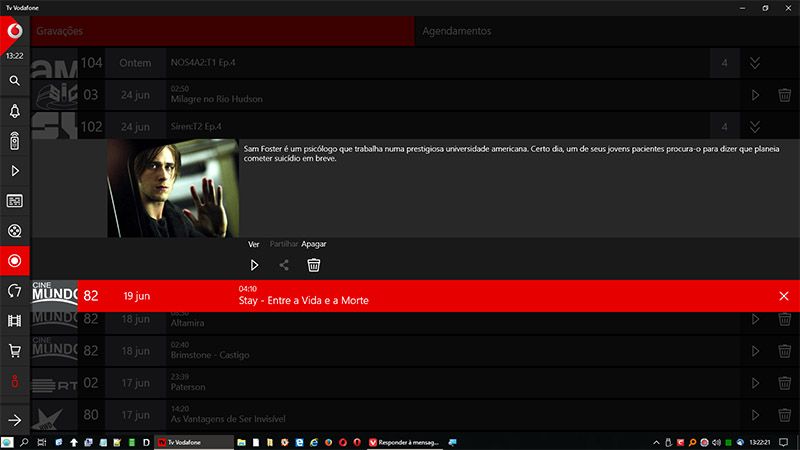
Task: Open search in the Vodafone sidebar
Action: pos(14,80)
